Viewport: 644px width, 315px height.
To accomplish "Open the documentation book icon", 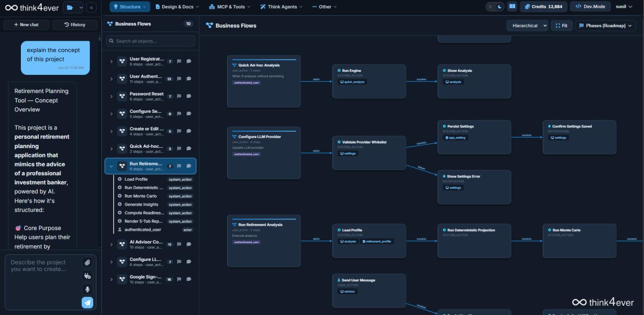I will click(x=512, y=7).
